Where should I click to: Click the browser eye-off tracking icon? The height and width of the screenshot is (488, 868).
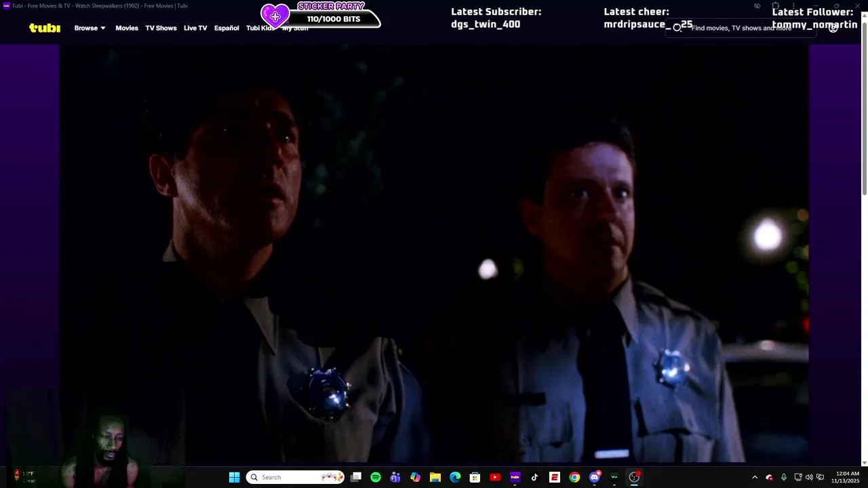tap(757, 6)
